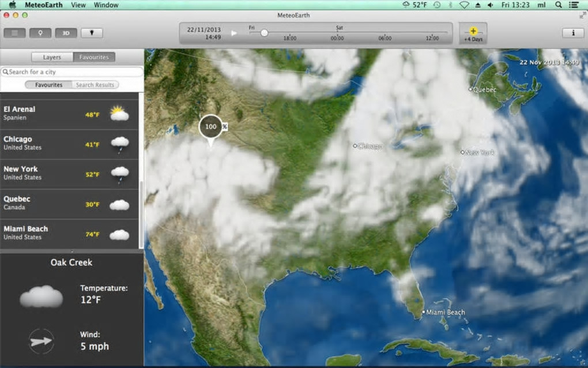Select Miami Beach in favourites list
The height and width of the screenshot is (368, 588).
[x=69, y=234]
